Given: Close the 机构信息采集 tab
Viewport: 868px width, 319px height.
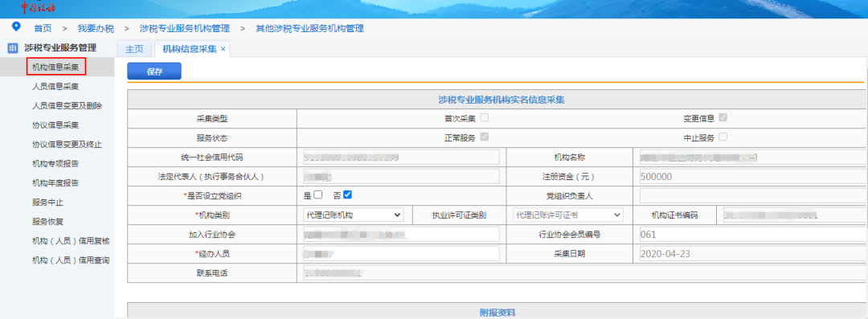Looking at the screenshot, I should coord(223,49).
